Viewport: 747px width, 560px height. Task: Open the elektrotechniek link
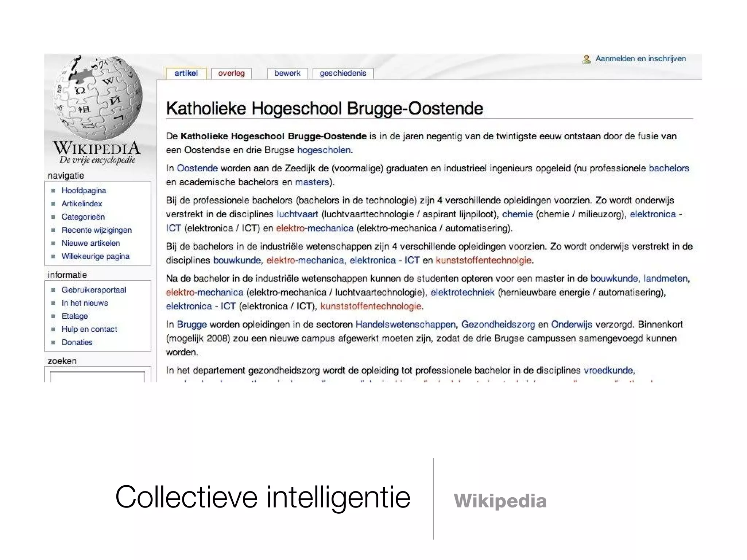[x=462, y=292]
